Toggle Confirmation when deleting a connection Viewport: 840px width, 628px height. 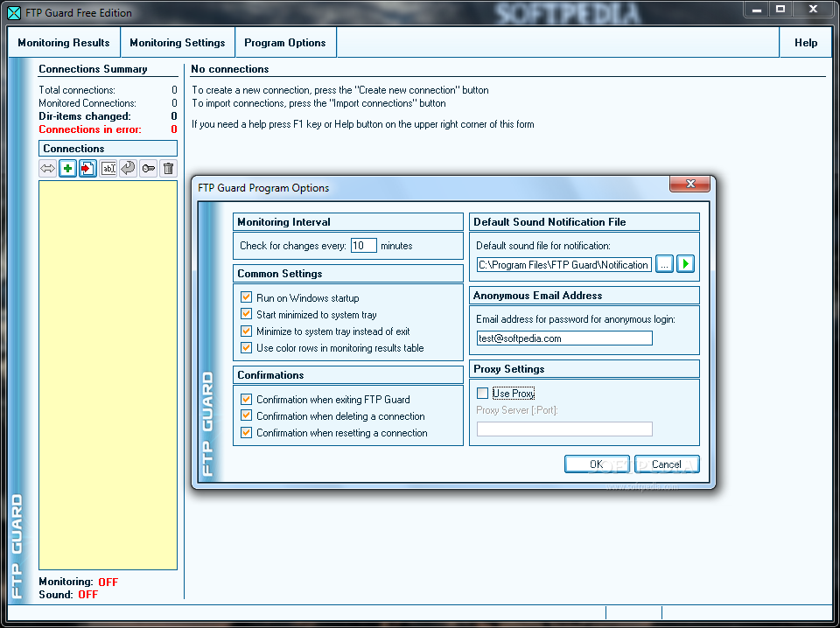(247, 415)
